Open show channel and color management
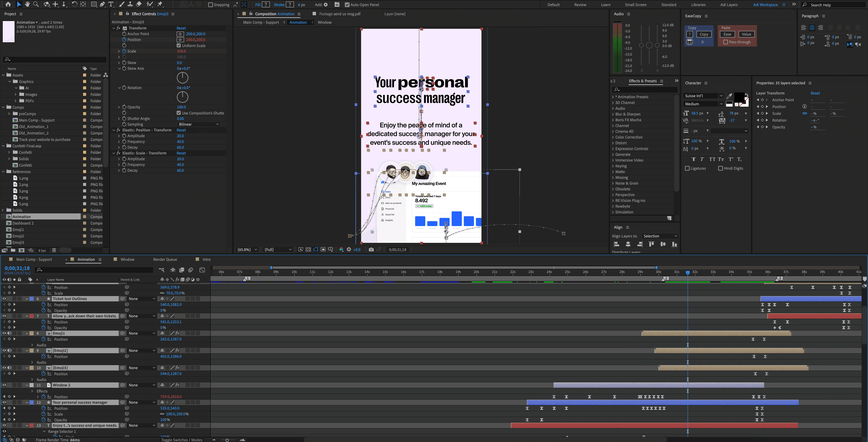This screenshot has height=442, width=868. (341, 249)
